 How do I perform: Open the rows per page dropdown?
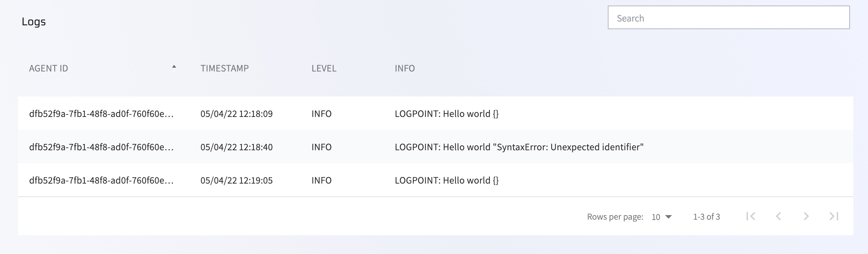(662, 217)
